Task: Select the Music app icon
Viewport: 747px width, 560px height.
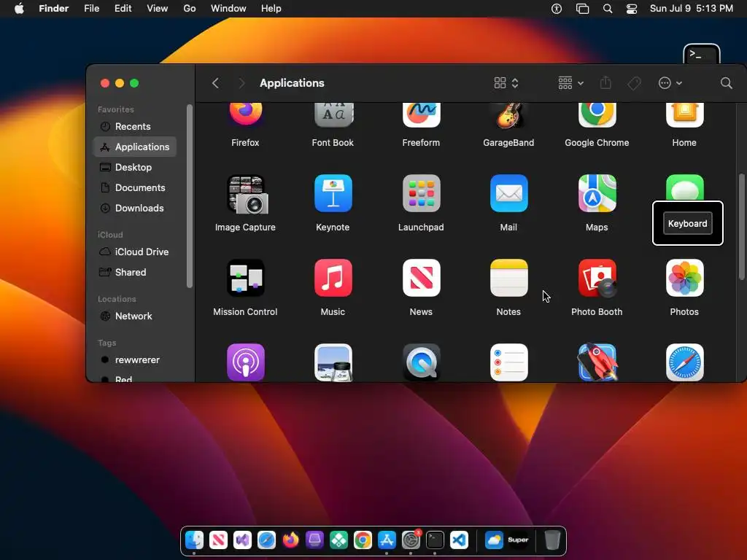Action: 333,278
